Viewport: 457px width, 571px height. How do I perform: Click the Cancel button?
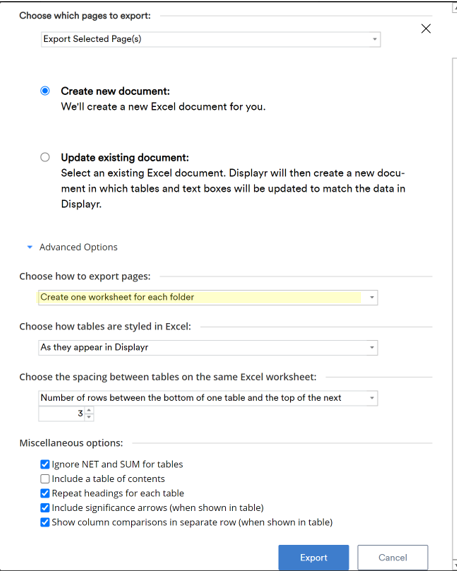coord(393,558)
